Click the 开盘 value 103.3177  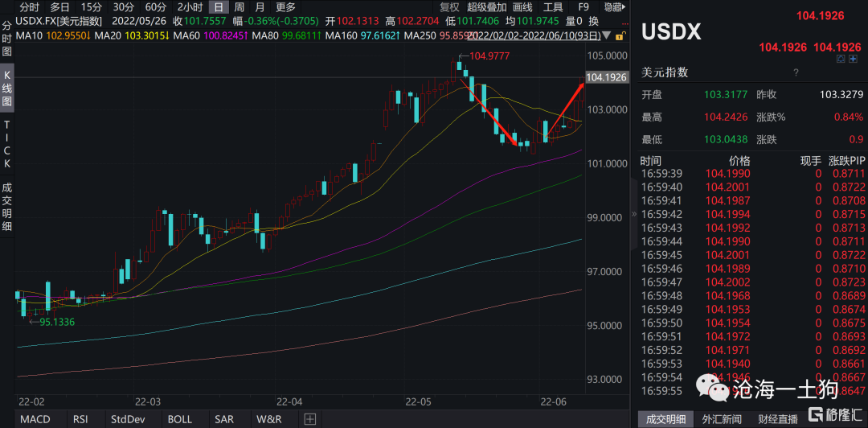726,95
